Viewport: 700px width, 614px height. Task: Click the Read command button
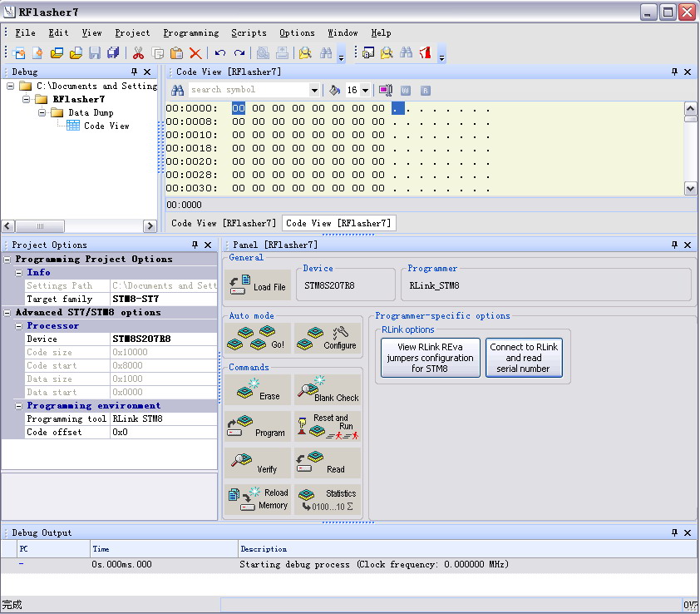[328, 463]
